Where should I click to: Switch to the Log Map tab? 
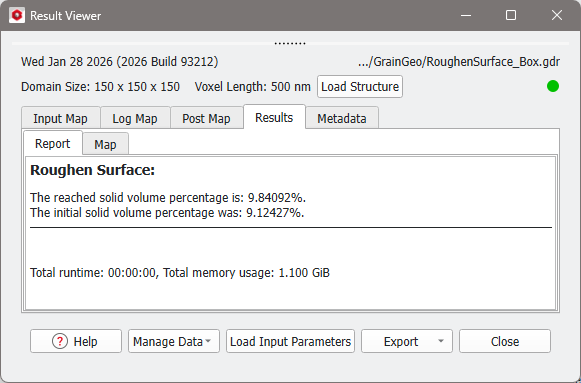point(135,118)
